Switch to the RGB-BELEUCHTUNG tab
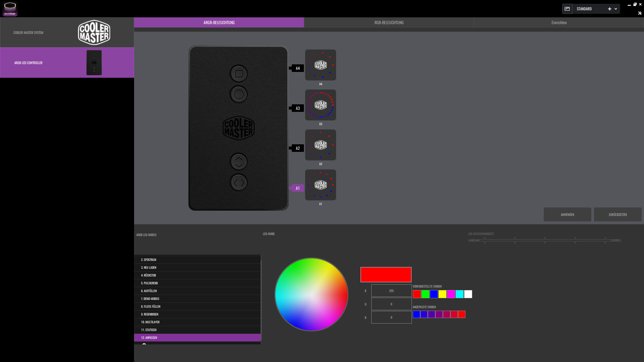This screenshot has width=644, height=362. 389,22
